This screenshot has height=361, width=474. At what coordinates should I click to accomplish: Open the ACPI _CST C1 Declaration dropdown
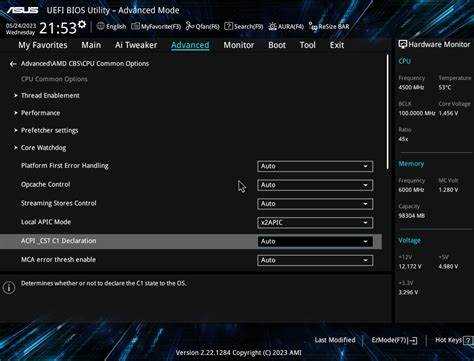315,241
